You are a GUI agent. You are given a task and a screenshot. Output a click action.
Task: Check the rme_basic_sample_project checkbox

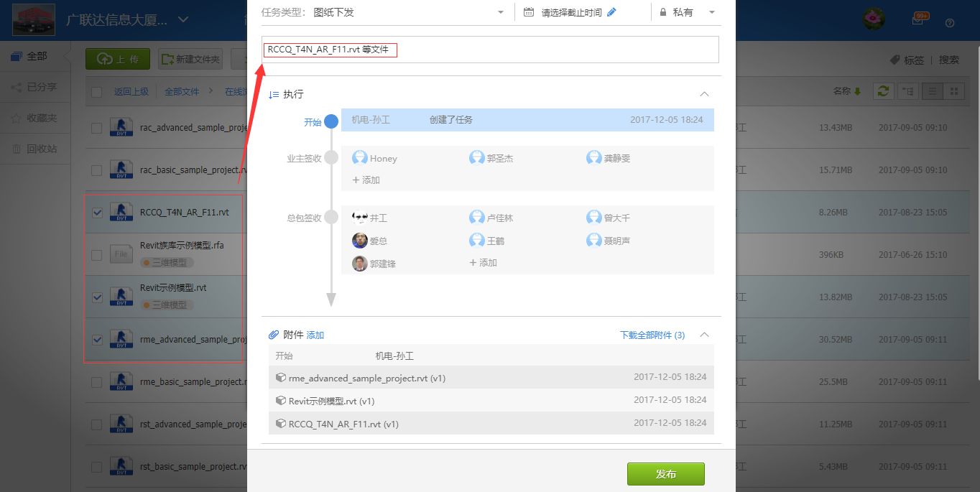tap(97, 381)
